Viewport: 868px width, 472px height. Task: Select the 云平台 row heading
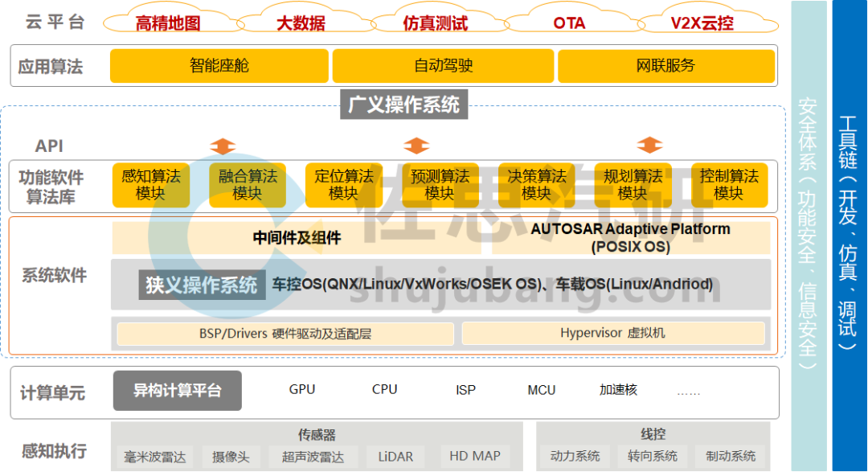[55, 23]
